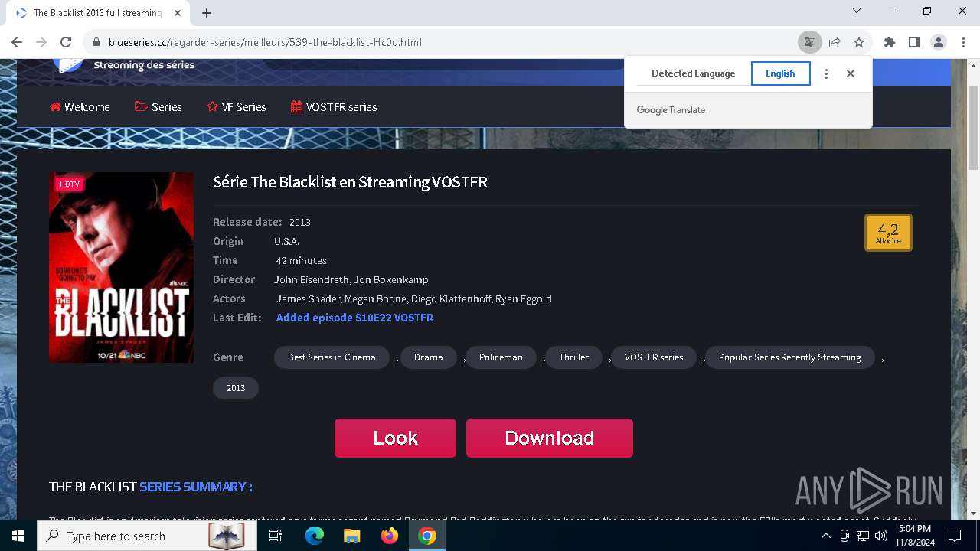Click the Look button
The height and width of the screenshot is (551, 980).
395,438
